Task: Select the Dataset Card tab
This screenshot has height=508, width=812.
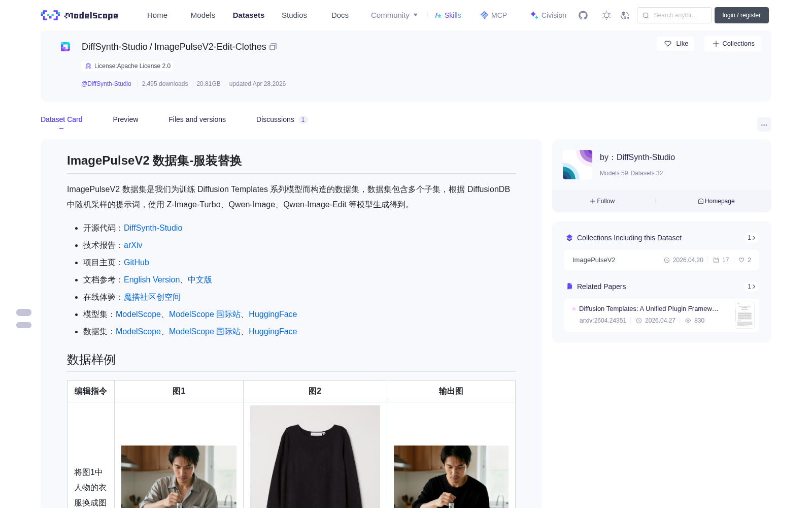Action: click(x=61, y=119)
